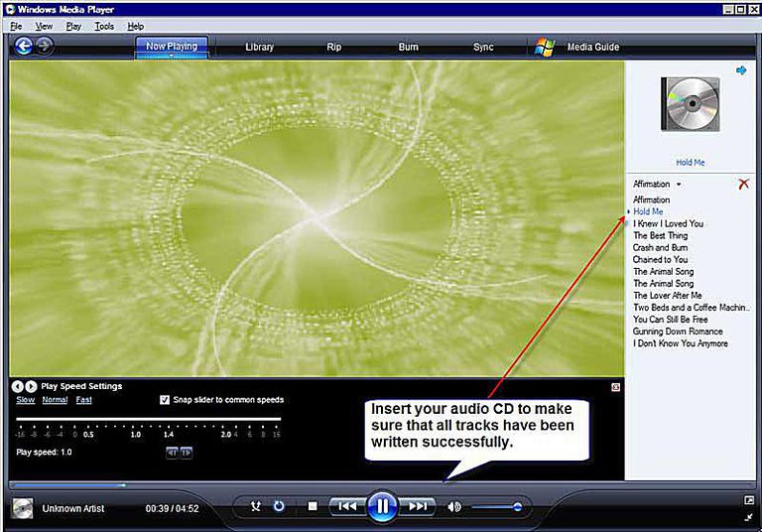
Task: Close the Play Speed Settings panel
Action: click(615, 387)
